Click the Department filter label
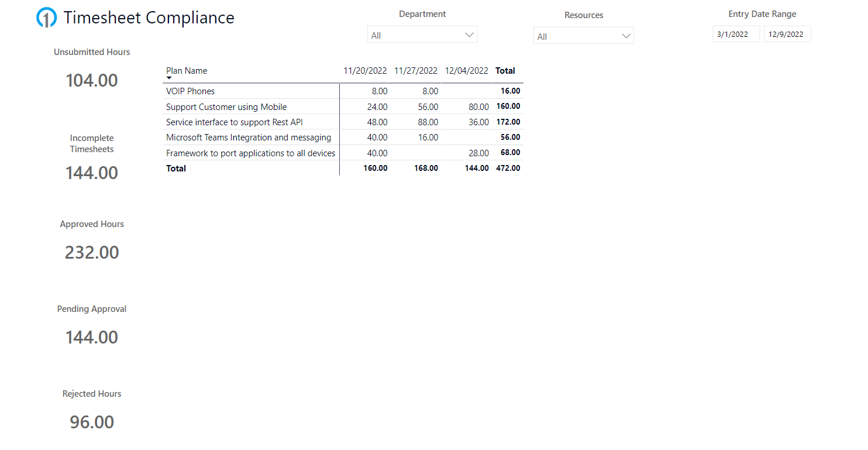The height and width of the screenshot is (450, 868). (422, 14)
